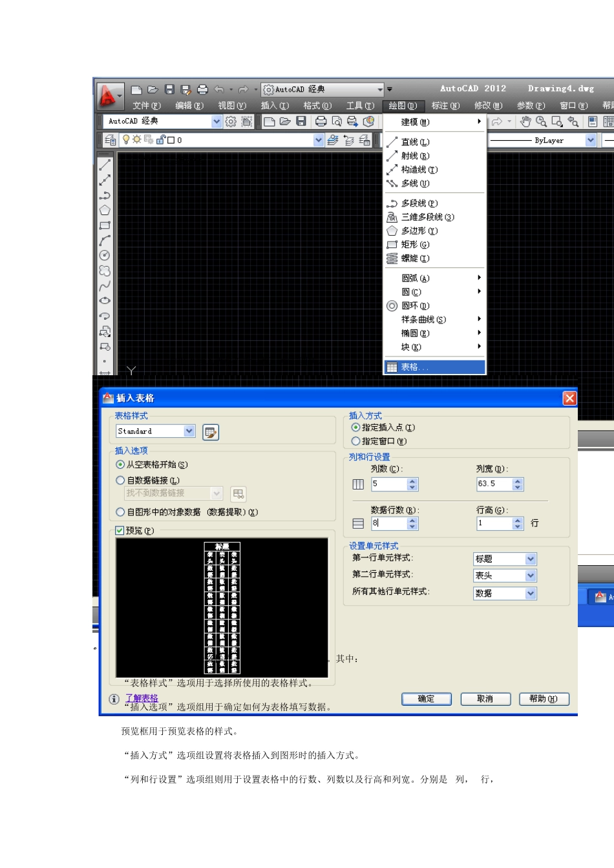Screen dimensions: 614x868
Task: Open 标注(N) menu
Action: click(446, 106)
